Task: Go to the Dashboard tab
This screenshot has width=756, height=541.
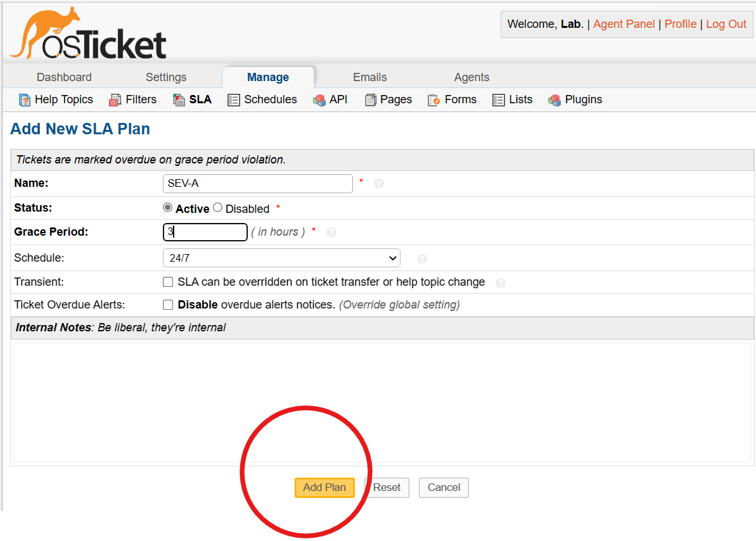Action: (64, 77)
